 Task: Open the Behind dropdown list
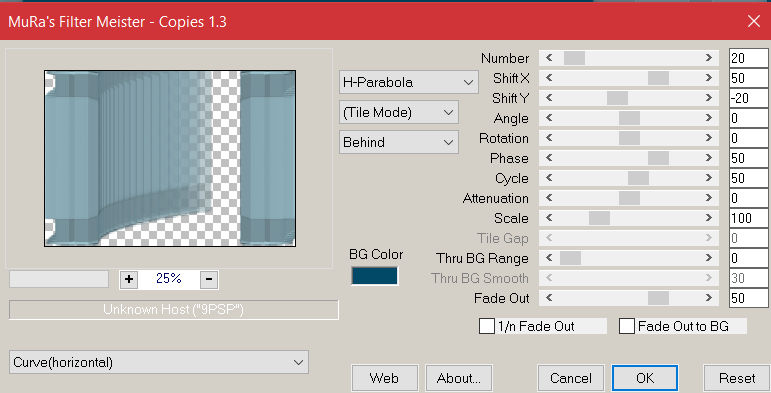coord(399,142)
